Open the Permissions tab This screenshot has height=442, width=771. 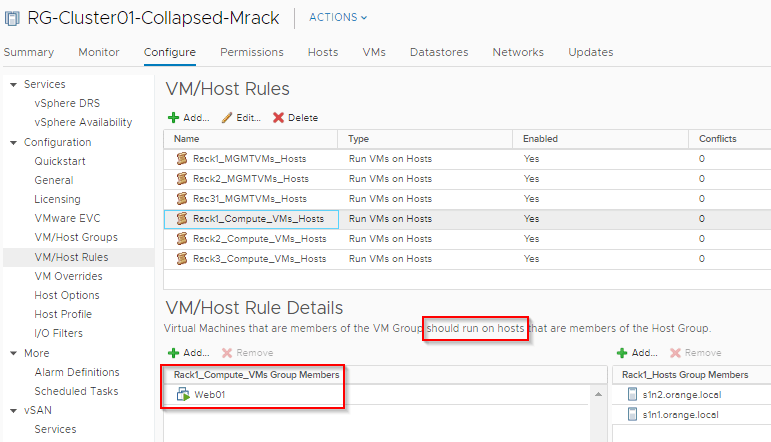click(x=252, y=52)
